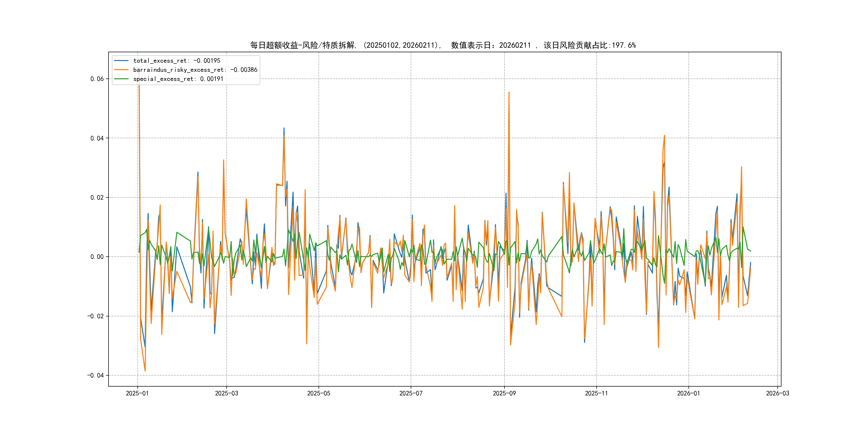Click the -0.04 y-axis tick label
This screenshot has height=434, width=868.
95,375
